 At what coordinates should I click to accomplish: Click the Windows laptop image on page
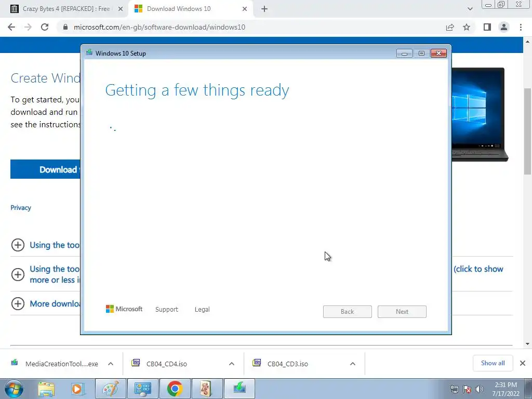click(x=480, y=114)
